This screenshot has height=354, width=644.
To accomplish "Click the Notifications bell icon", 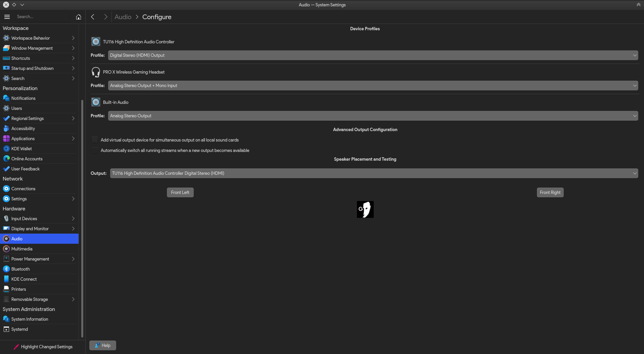I will (6, 98).
